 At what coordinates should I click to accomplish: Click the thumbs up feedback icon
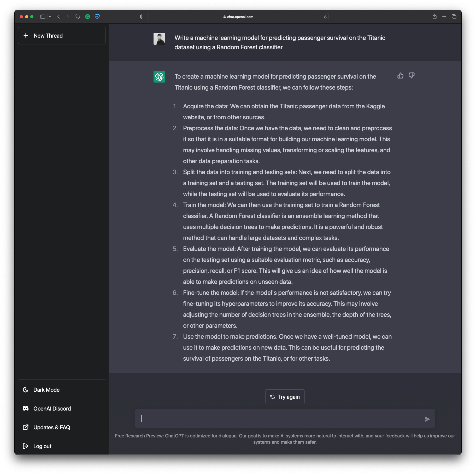pos(400,76)
